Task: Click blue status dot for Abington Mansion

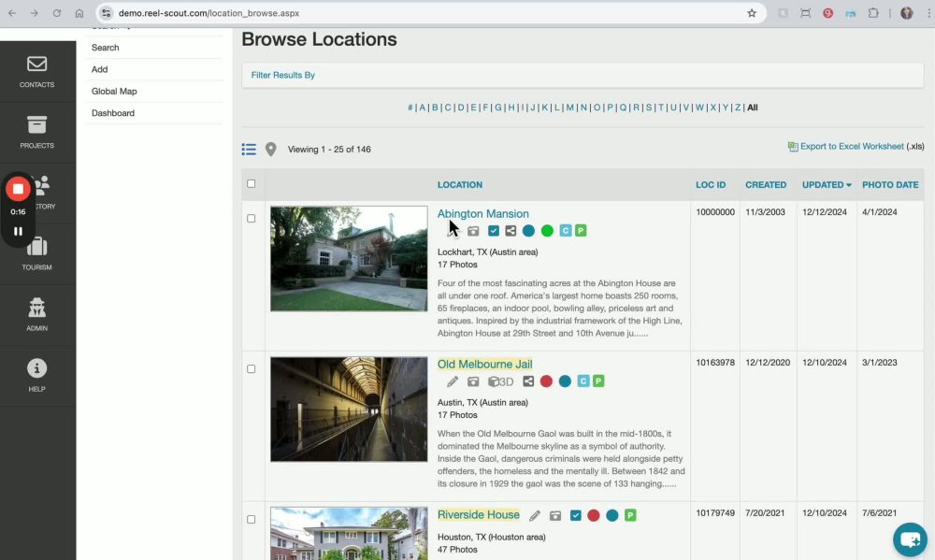Action: [x=528, y=231]
